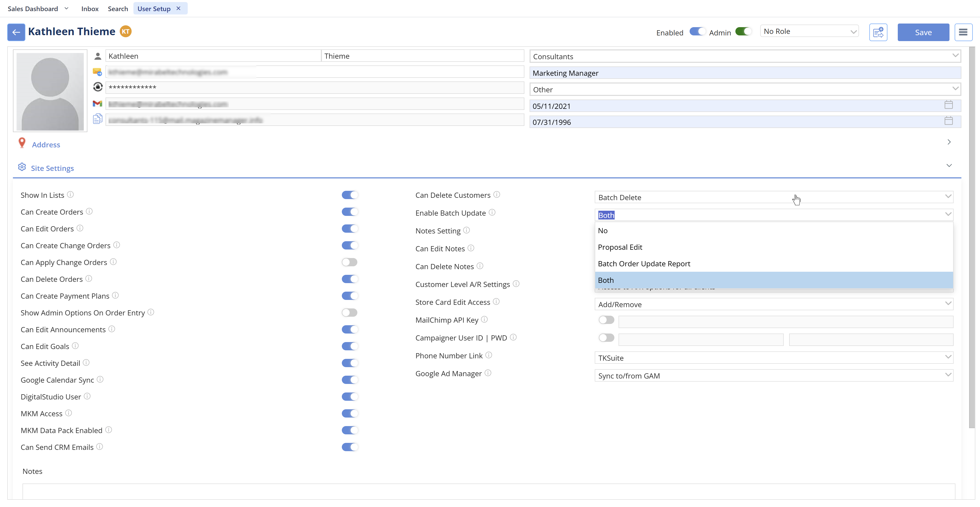Enable Show Admin Options On Order Entry

350,313
